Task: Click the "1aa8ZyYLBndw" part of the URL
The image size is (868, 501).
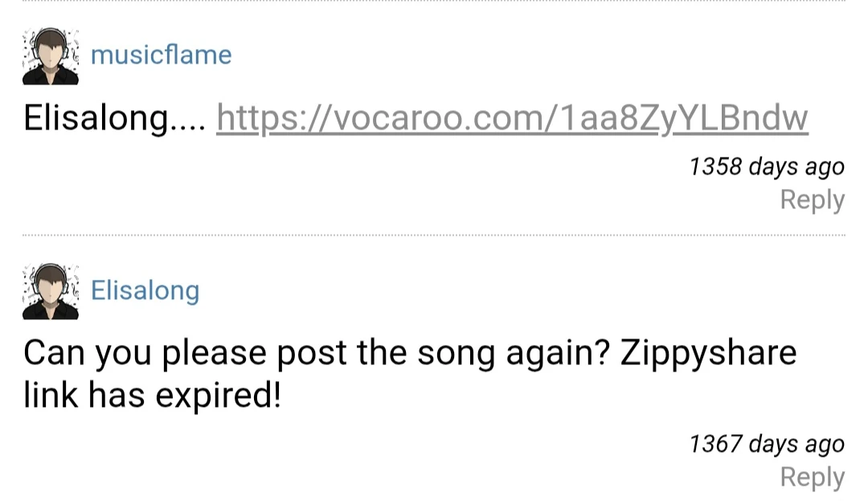Action: (x=682, y=119)
